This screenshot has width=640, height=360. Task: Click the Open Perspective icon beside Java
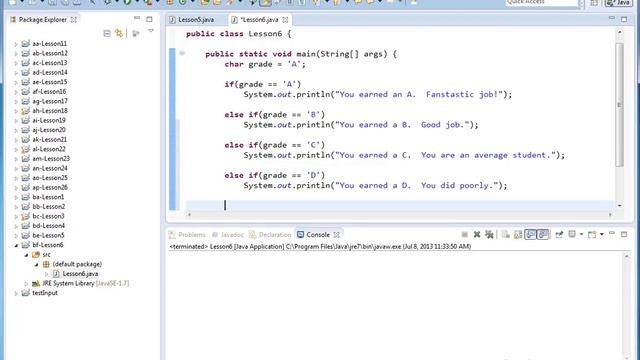click(594, 3)
